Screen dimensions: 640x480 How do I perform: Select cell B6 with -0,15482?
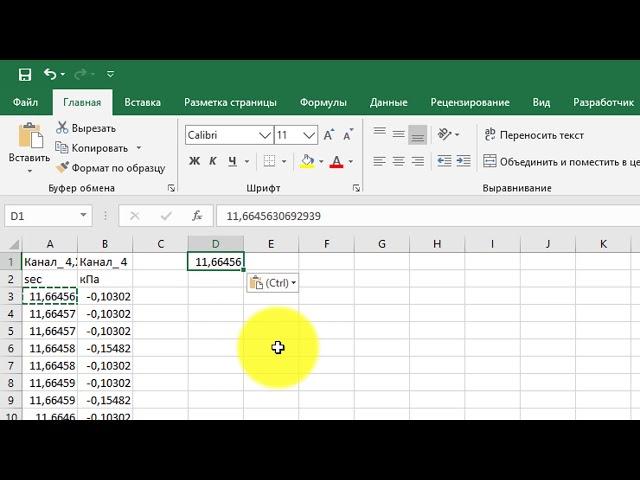point(105,348)
